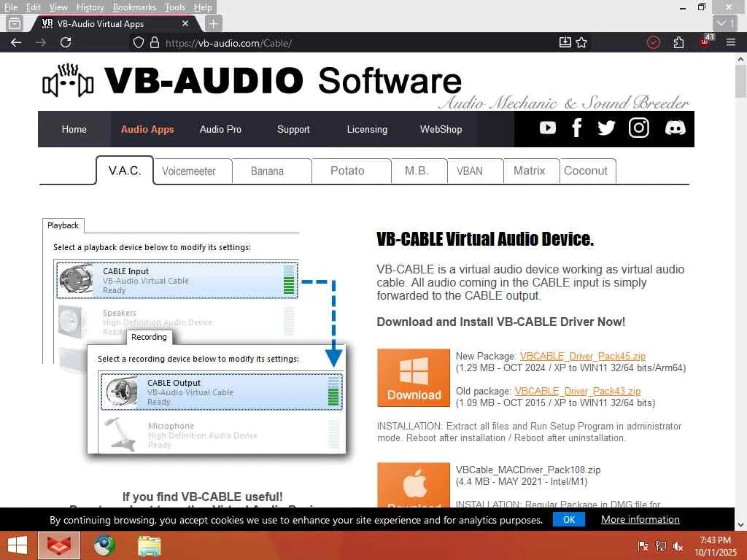Open VB-Audio Facebook page icon
The image size is (747, 560).
click(x=576, y=128)
